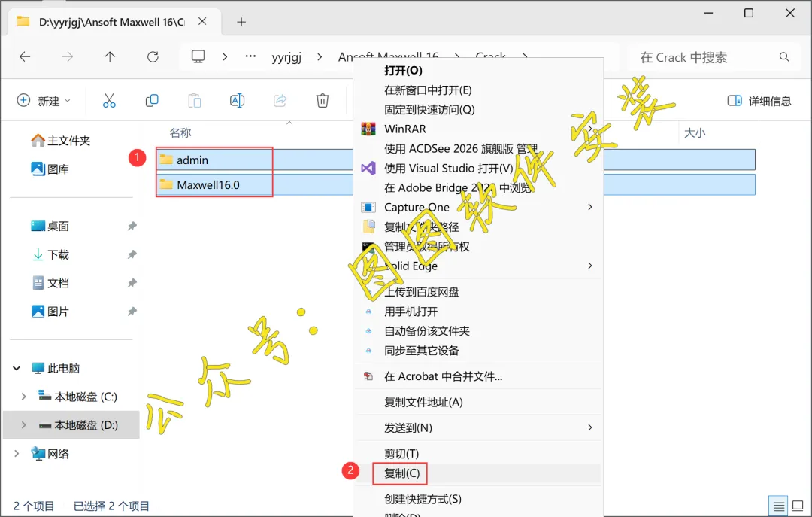Choose Manage with ACDSee 2026
This screenshot has width=812, height=517.
(477, 149)
